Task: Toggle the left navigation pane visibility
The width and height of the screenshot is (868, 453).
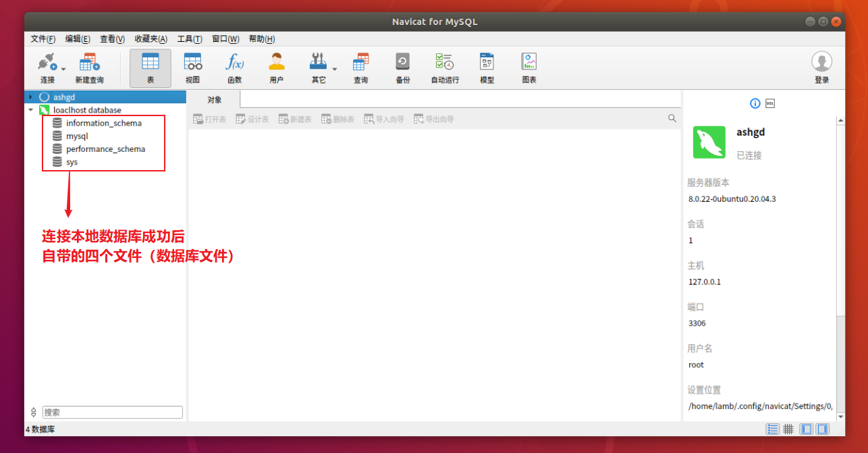Action: pyautogui.click(x=807, y=429)
